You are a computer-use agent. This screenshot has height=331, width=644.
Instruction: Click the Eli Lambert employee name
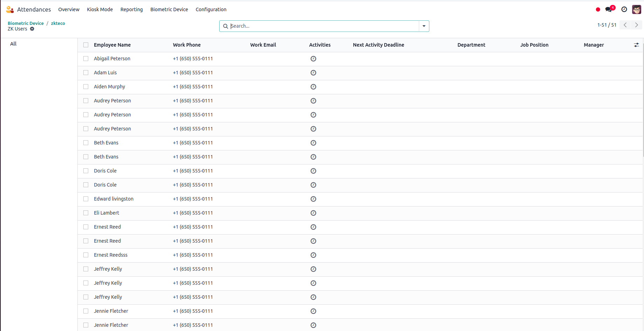click(x=106, y=213)
